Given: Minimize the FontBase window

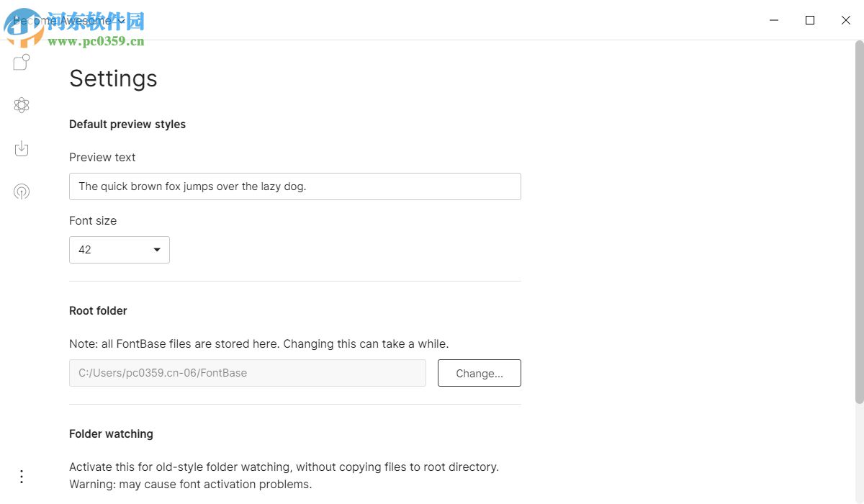Looking at the screenshot, I should 774,20.
